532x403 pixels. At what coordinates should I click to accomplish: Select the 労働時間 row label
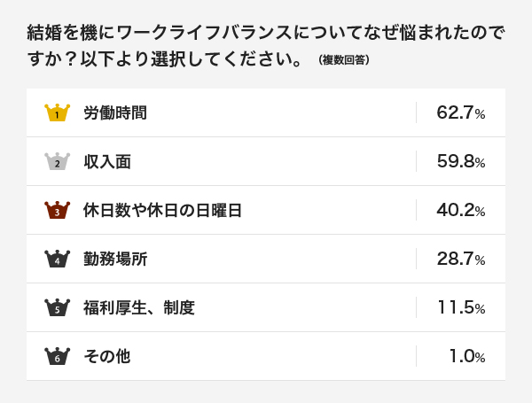[x=115, y=112]
